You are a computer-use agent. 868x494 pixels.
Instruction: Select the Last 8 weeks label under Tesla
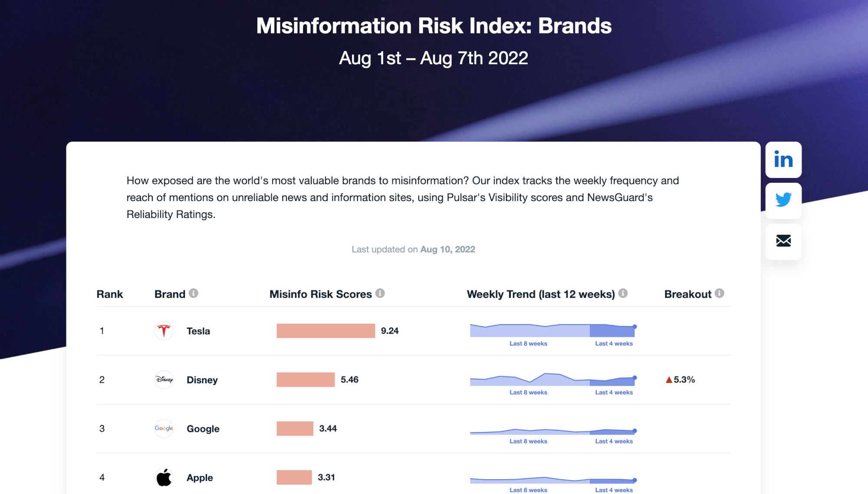point(528,343)
